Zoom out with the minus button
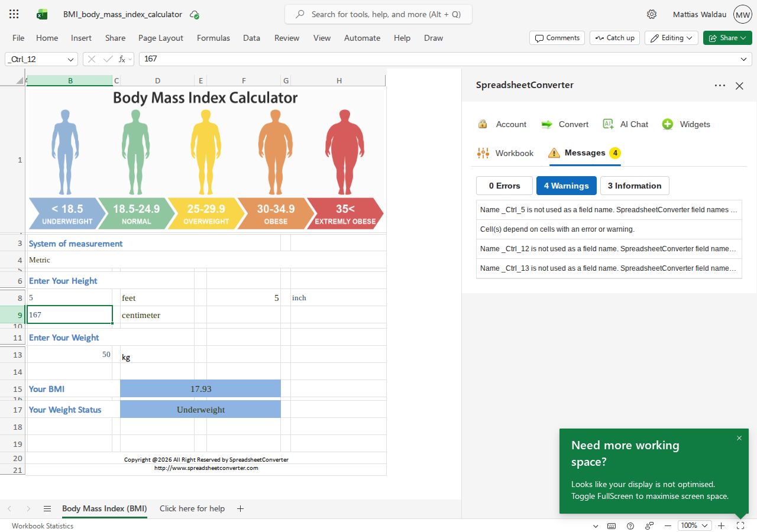757x532 pixels. (668, 525)
